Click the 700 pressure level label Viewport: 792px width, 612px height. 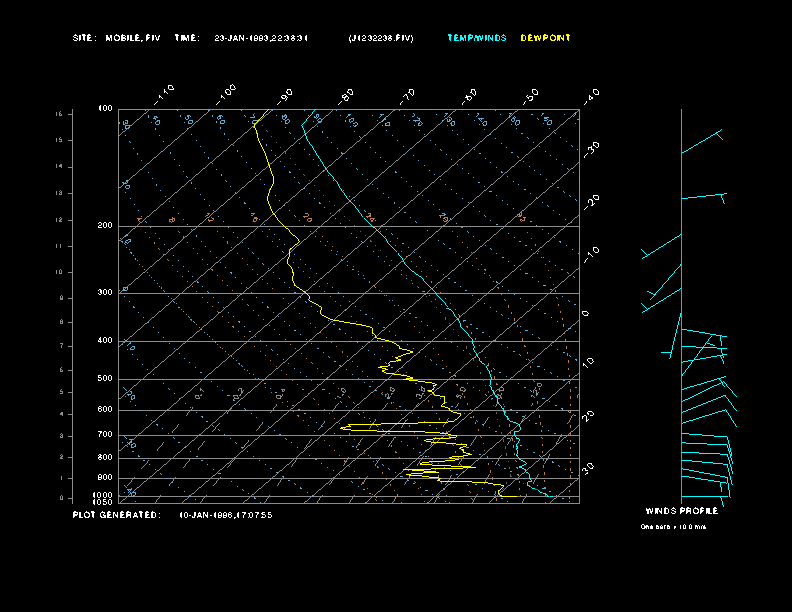click(x=105, y=434)
